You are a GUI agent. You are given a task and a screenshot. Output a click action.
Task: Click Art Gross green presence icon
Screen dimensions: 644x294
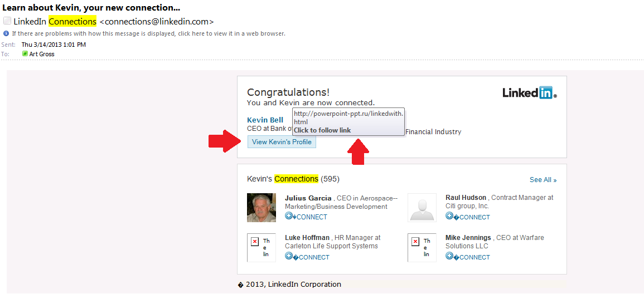click(x=25, y=54)
